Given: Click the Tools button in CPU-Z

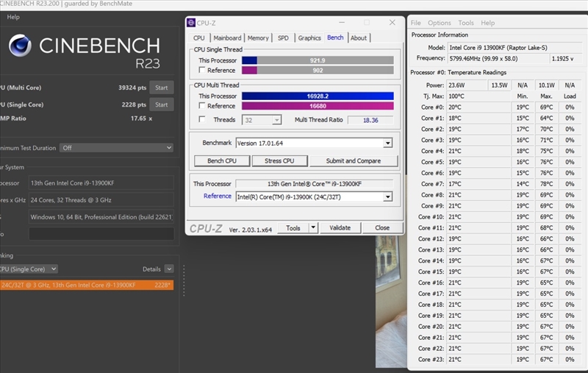Looking at the screenshot, I should 293,228.
